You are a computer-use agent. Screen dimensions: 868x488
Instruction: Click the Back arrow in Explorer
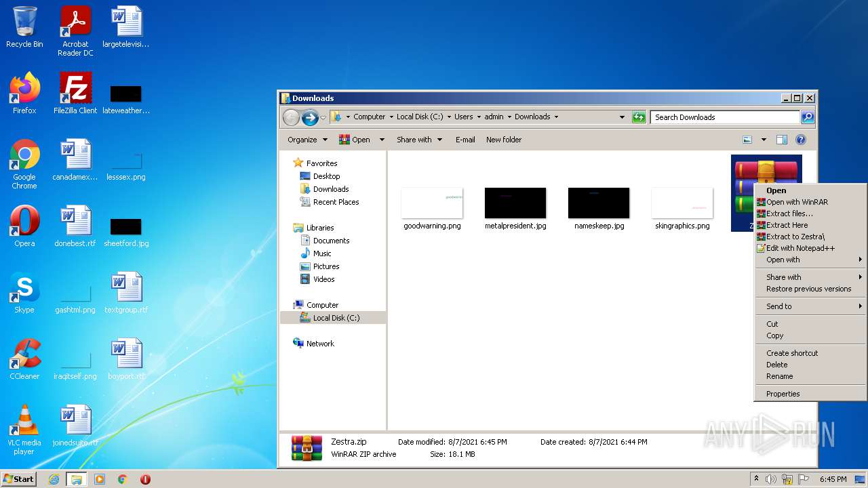291,117
